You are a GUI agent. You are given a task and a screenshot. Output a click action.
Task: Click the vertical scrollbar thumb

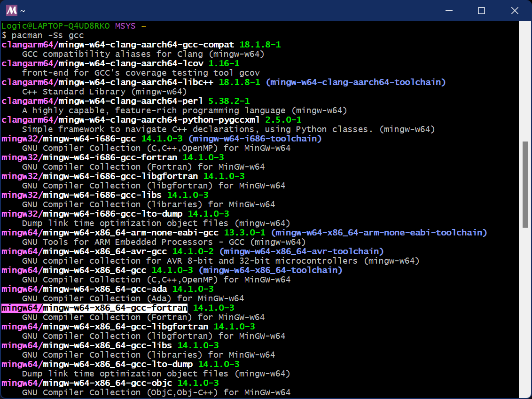[x=525, y=185]
